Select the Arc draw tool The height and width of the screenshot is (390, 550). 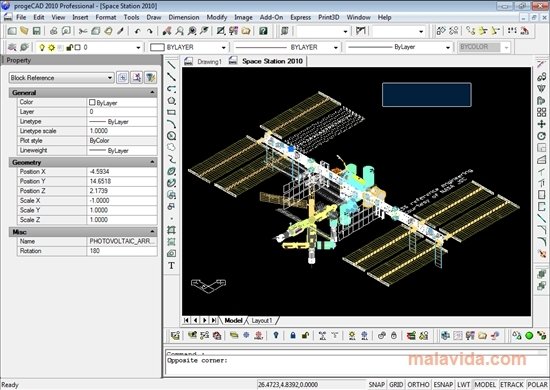tap(172, 124)
